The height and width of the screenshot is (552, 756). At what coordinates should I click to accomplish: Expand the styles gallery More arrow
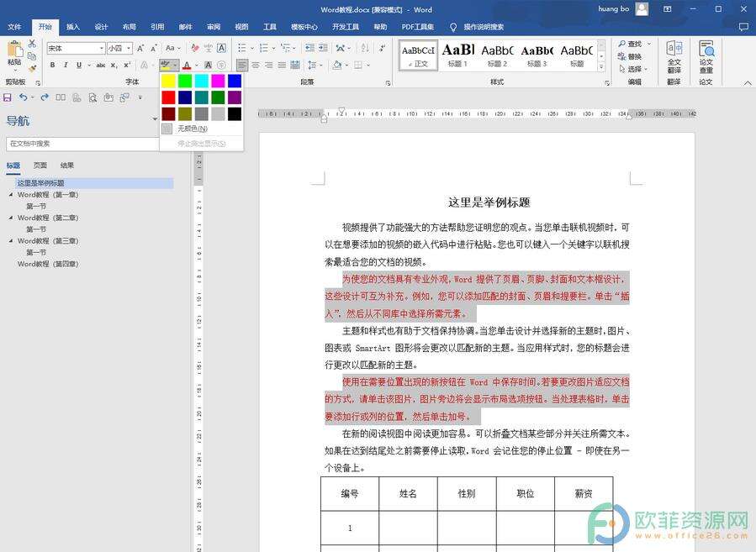(601, 67)
